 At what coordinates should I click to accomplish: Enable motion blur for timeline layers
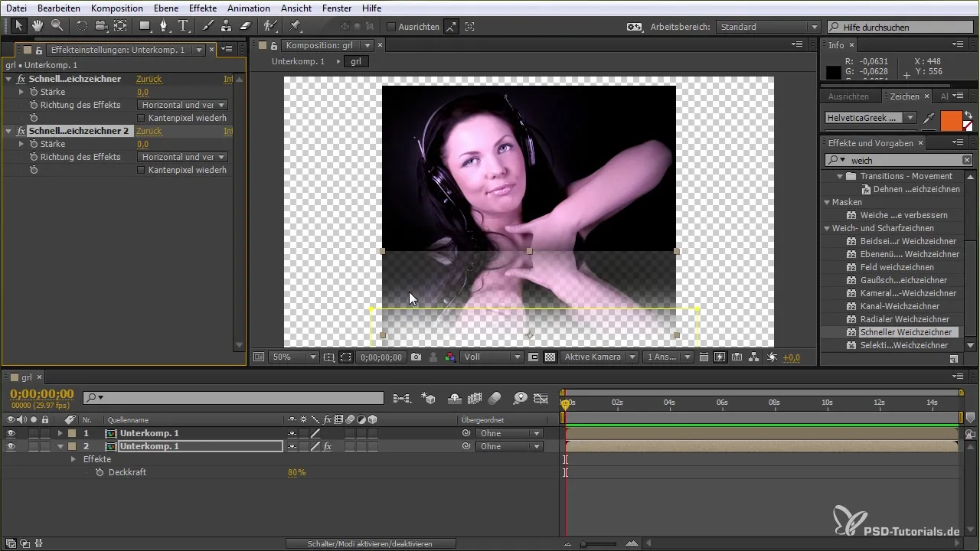click(x=494, y=398)
